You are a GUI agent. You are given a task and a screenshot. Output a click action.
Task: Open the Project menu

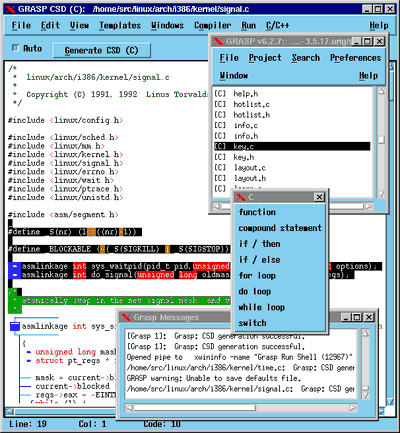[x=265, y=58]
